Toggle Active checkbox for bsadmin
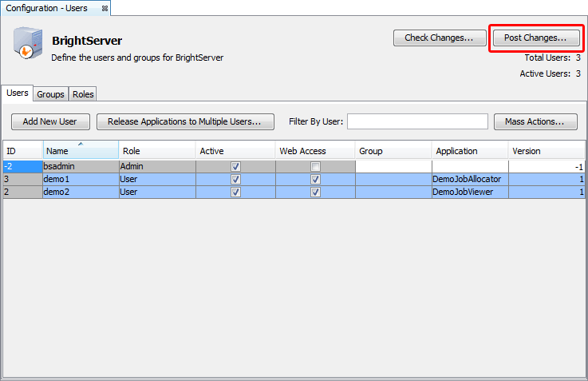 (236, 167)
